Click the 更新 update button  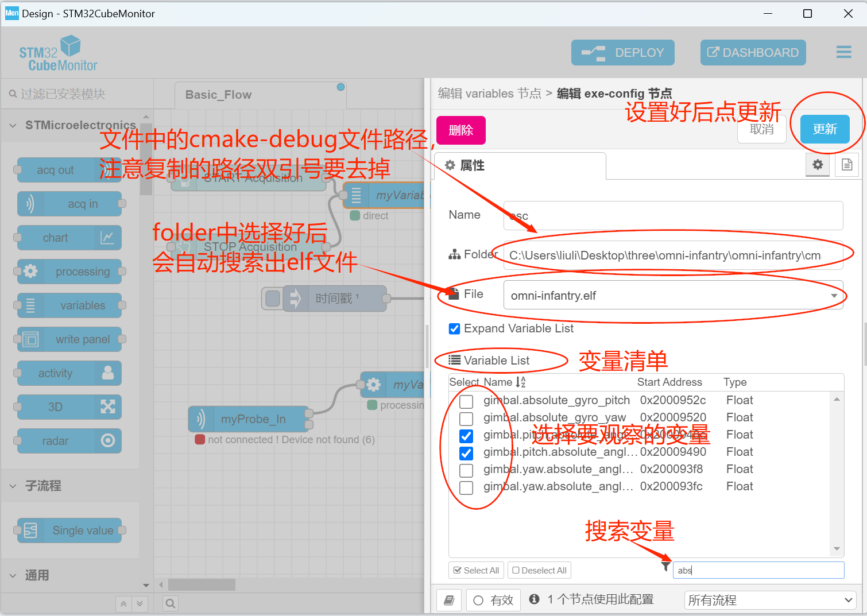pyautogui.click(x=824, y=129)
